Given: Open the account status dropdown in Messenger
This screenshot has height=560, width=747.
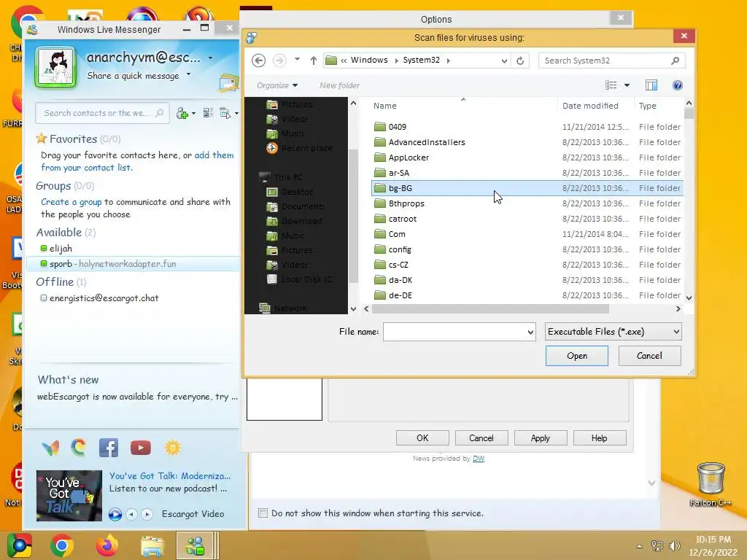Looking at the screenshot, I should pos(211,58).
